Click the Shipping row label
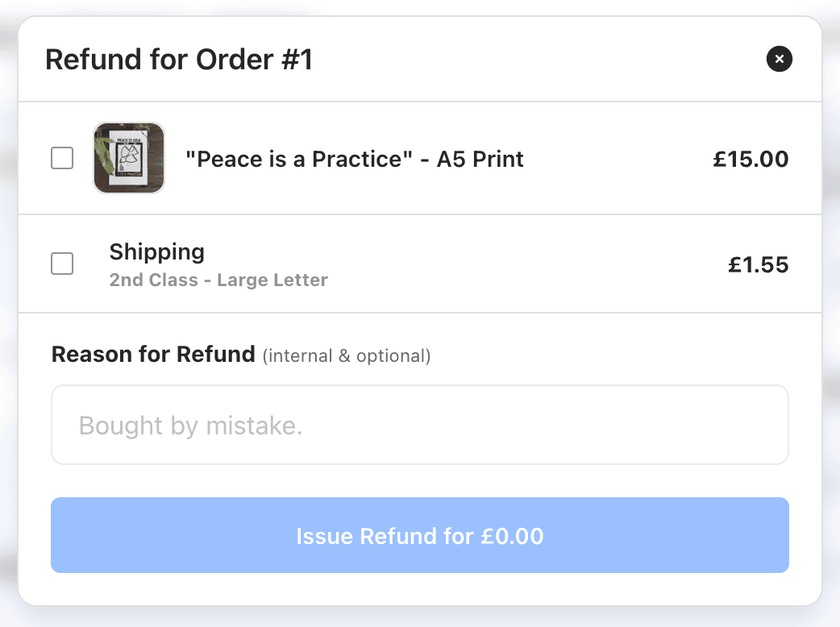The width and height of the screenshot is (840, 627). tap(157, 252)
